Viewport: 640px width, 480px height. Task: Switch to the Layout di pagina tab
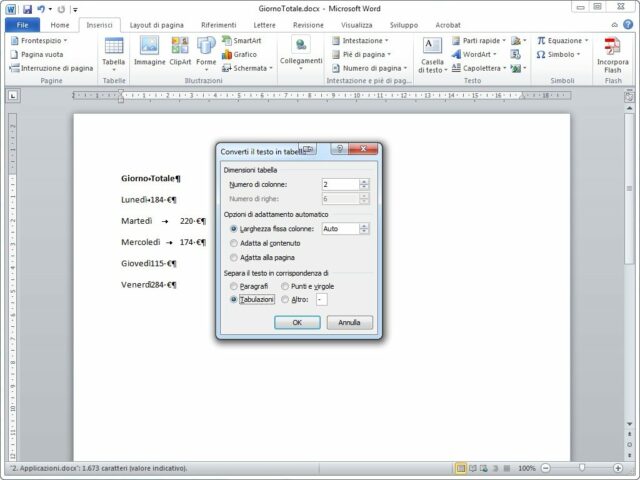(158, 23)
